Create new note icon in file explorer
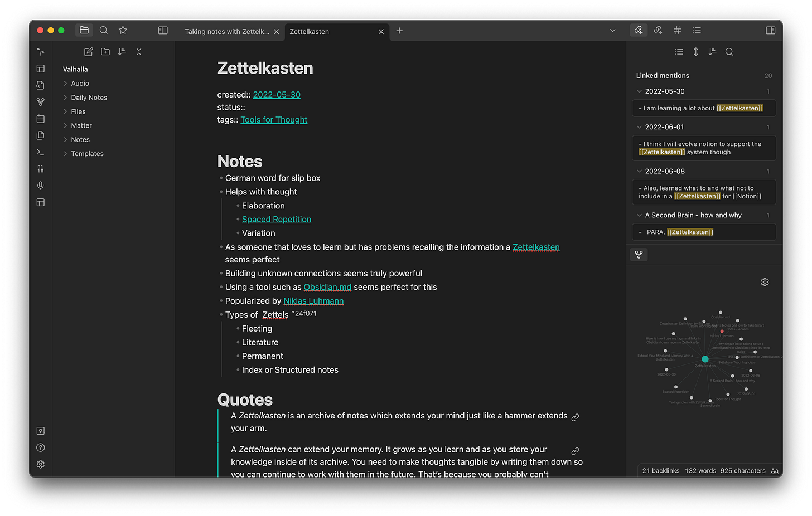 pos(89,52)
